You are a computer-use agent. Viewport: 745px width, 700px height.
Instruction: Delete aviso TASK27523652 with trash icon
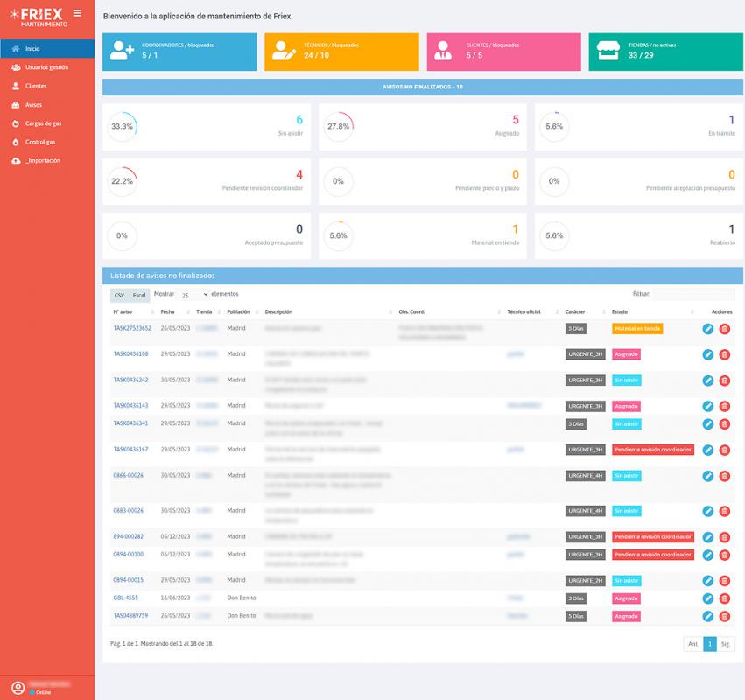click(725, 329)
